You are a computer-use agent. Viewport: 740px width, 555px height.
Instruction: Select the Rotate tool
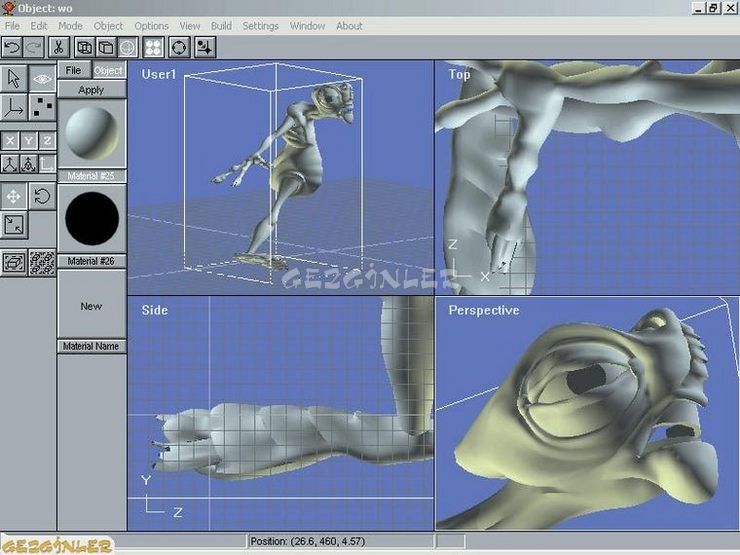42,197
